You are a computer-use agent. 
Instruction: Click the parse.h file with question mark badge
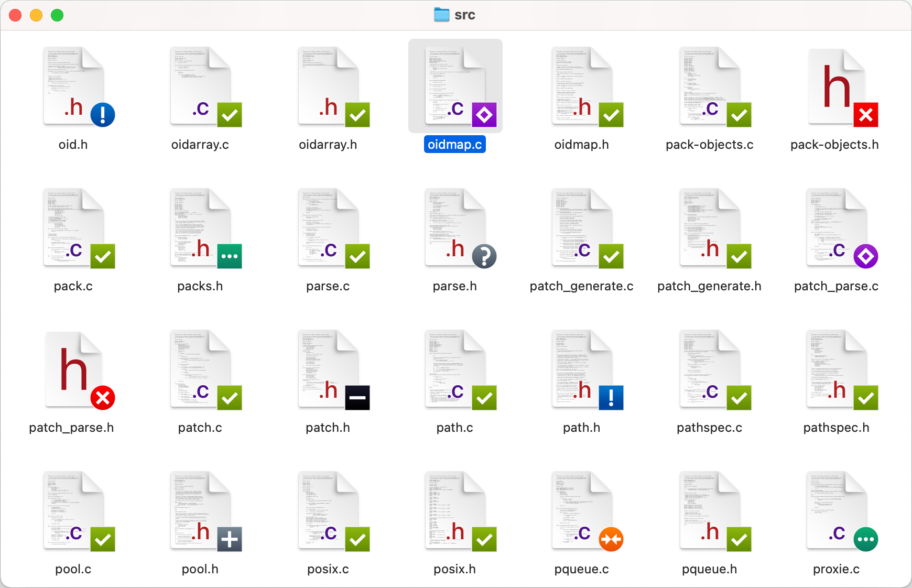pos(455,228)
